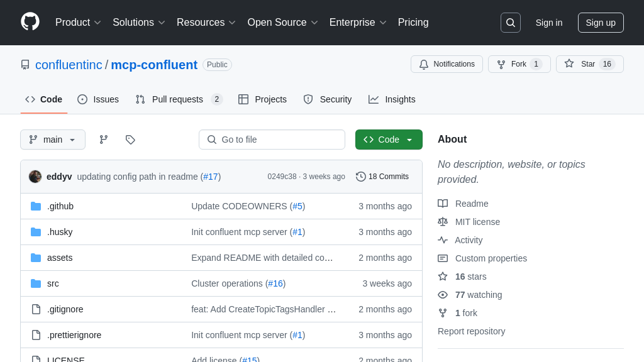Open the 18 Commits history
This screenshot has width=644, height=362.
point(382,177)
